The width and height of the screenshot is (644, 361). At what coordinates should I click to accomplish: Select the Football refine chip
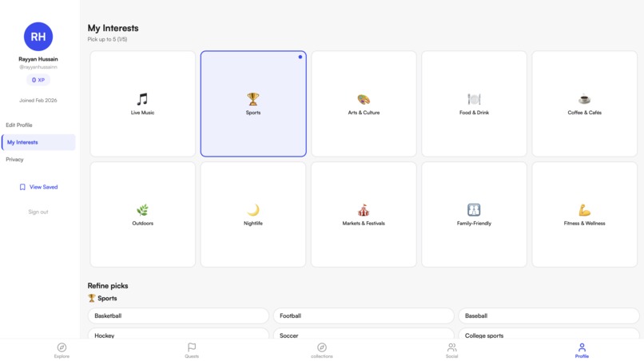click(x=364, y=315)
